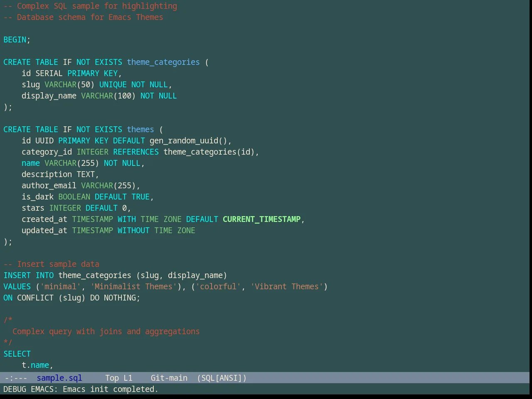
Task: Click 'display_name' column in first table definition
Action: pyautogui.click(x=49, y=96)
